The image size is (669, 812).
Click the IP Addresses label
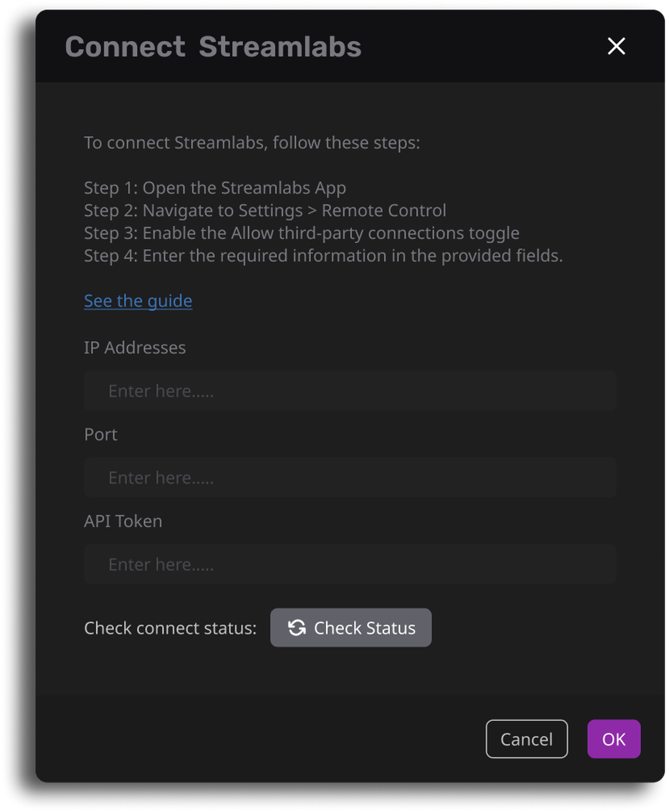pyautogui.click(x=135, y=347)
